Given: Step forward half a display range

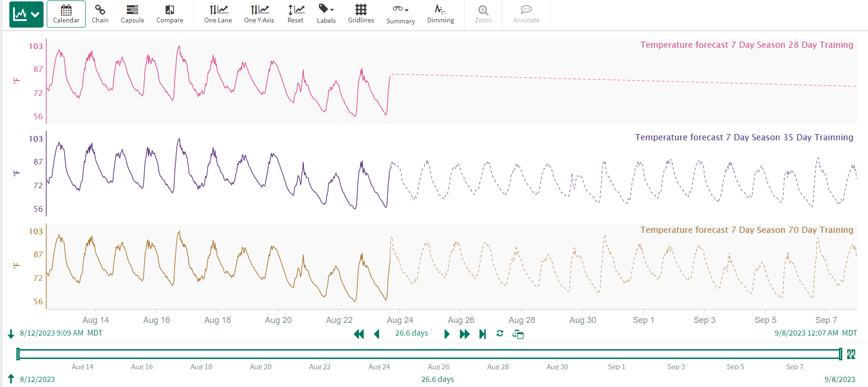Looking at the screenshot, I should point(447,334).
